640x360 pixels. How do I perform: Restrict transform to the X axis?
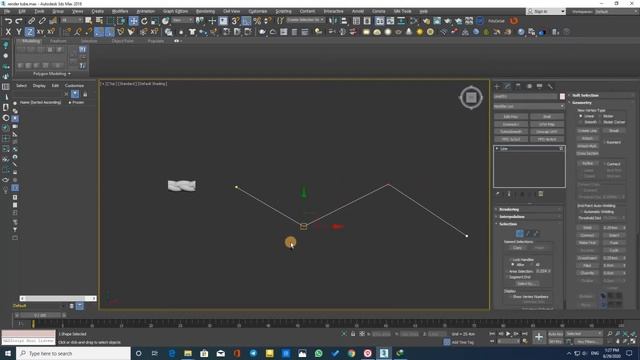[8, 31]
